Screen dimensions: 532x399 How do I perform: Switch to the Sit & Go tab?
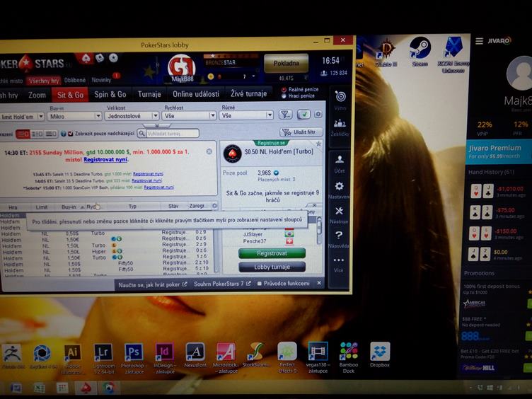click(70, 95)
